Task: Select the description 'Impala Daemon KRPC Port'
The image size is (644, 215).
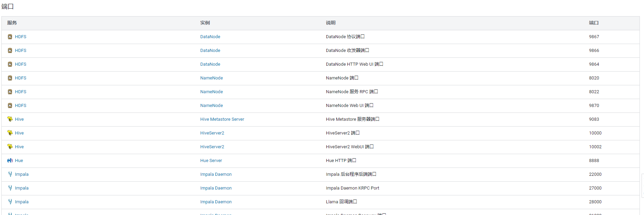Action: click(352, 188)
